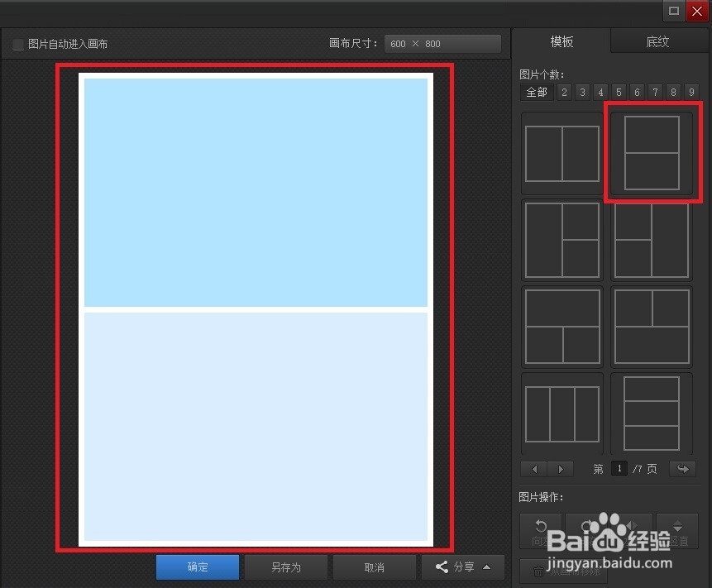The width and height of the screenshot is (712, 588).
Task: Select the top row plus two bottom cells template
Action: point(562,327)
